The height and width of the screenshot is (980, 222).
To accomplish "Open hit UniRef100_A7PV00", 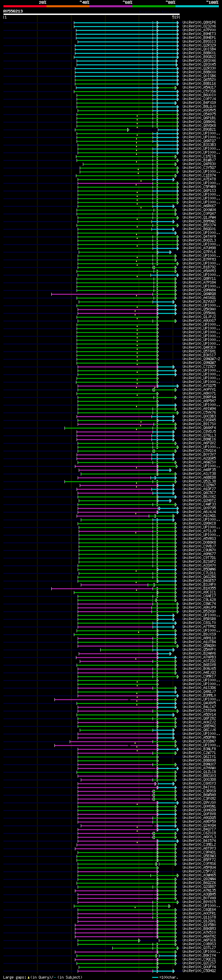I will pyautogui.click(x=199, y=30).
